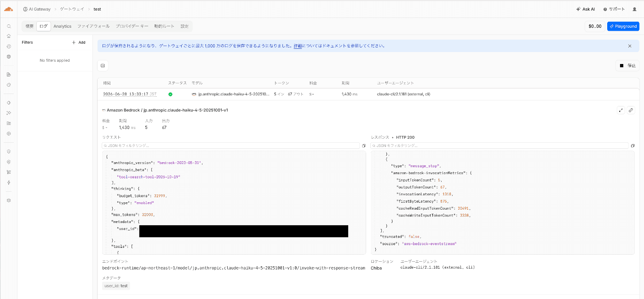Switch to the ログ tab
644x299 pixels.
click(43, 26)
